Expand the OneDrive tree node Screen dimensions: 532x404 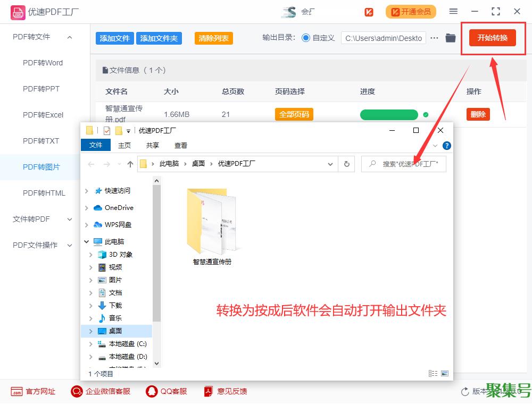pos(87,208)
